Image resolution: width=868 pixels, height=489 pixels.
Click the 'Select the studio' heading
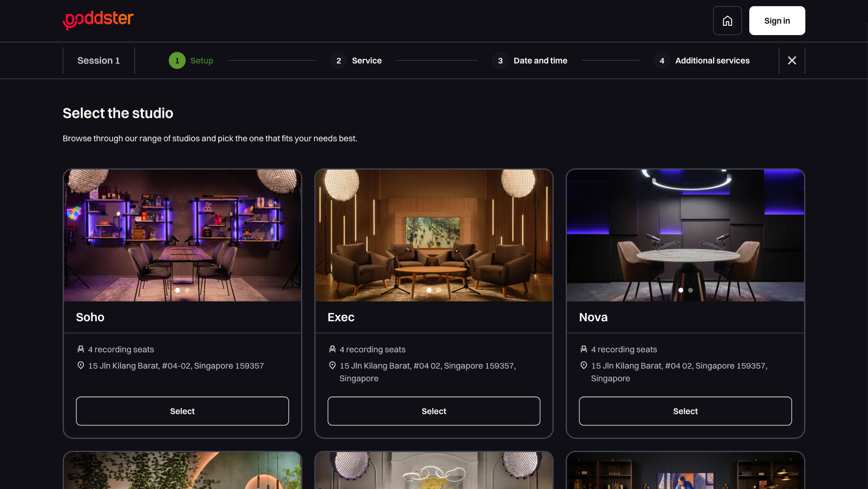118,113
